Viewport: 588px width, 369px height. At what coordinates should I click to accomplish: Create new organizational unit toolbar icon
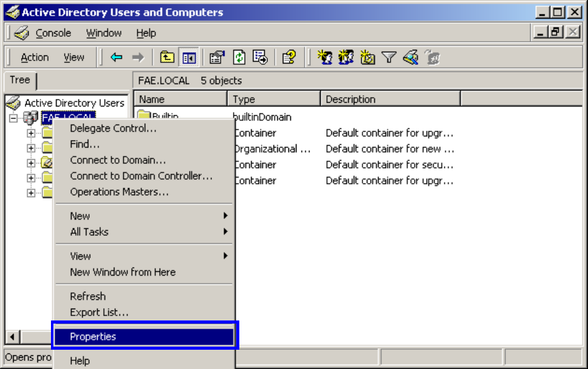(x=367, y=57)
